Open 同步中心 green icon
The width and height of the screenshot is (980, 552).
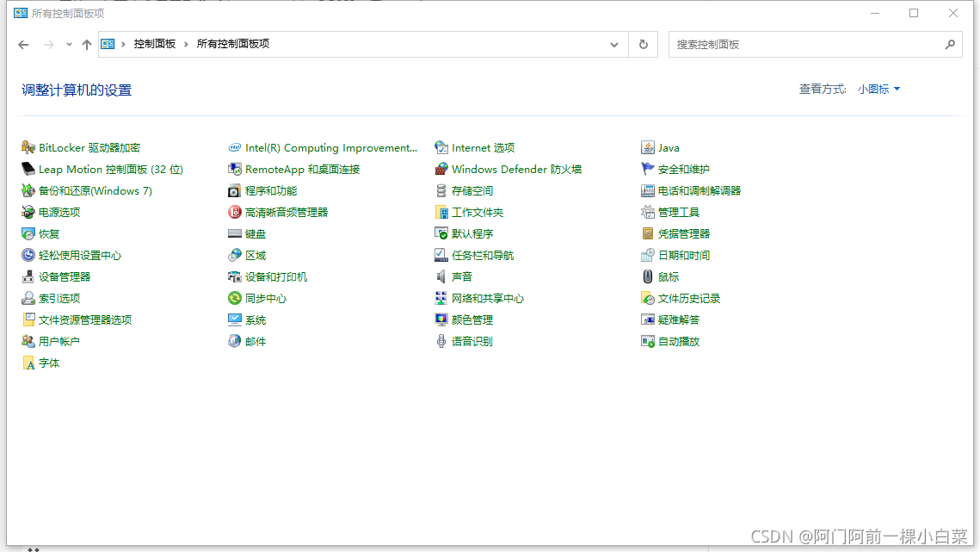click(234, 299)
